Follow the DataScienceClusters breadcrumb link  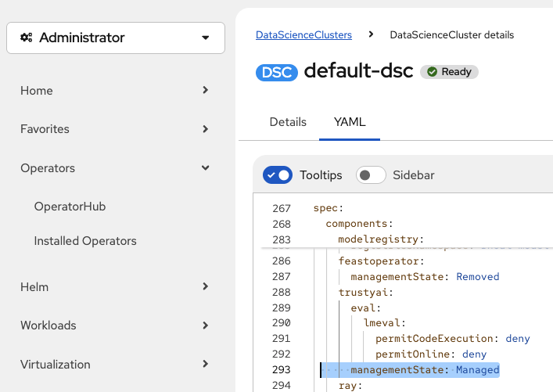[x=303, y=35]
